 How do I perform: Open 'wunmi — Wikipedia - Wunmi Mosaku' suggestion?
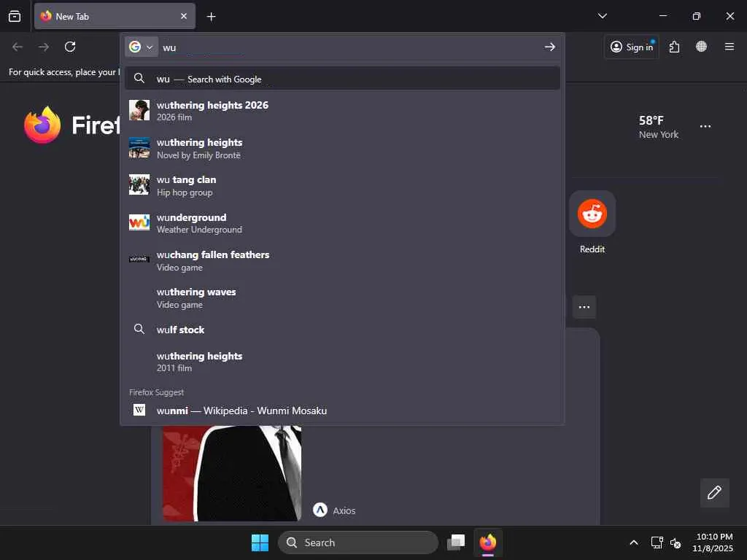[x=342, y=410]
